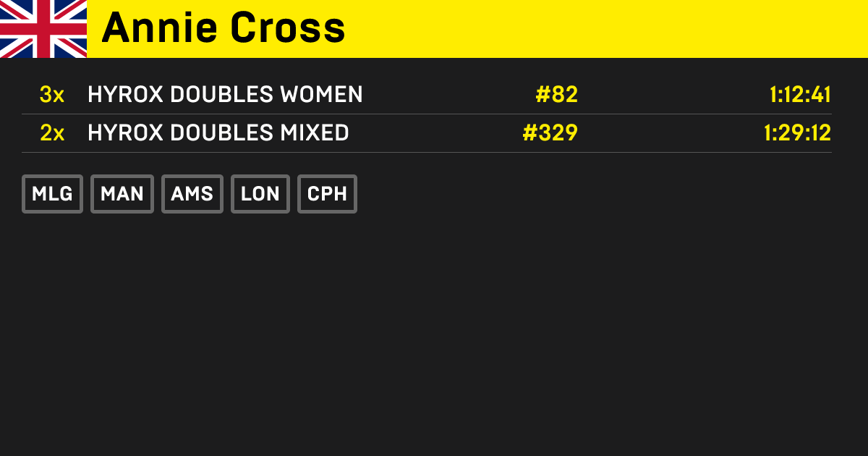The width and height of the screenshot is (868, 456).
Task: Select the MLG location badge
Action: pos(52,193)
